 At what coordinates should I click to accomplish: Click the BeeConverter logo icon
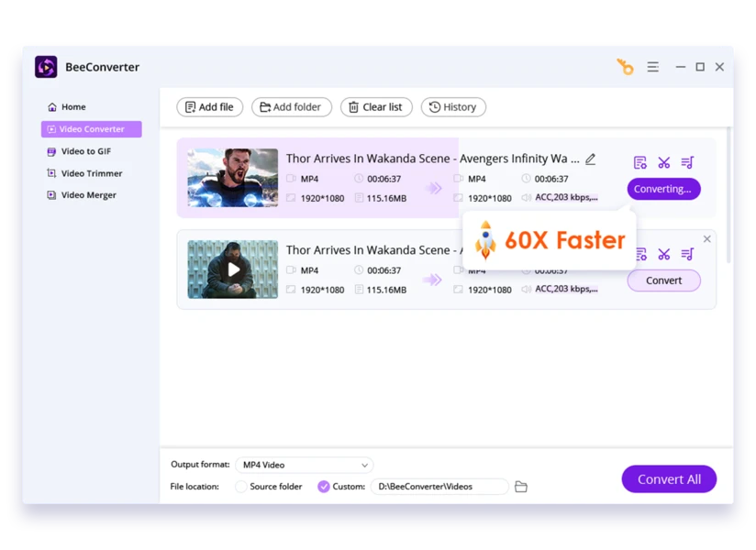coord(45,66)
